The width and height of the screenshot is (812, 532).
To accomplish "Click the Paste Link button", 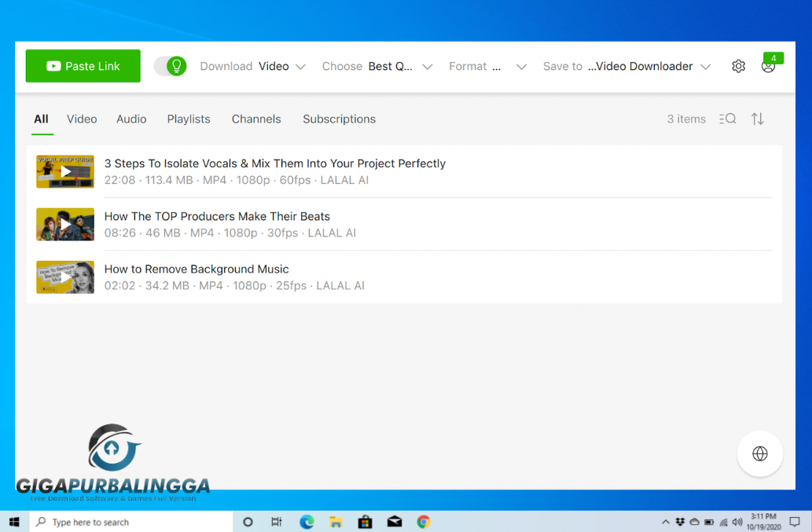I will (x=83, y=66).
